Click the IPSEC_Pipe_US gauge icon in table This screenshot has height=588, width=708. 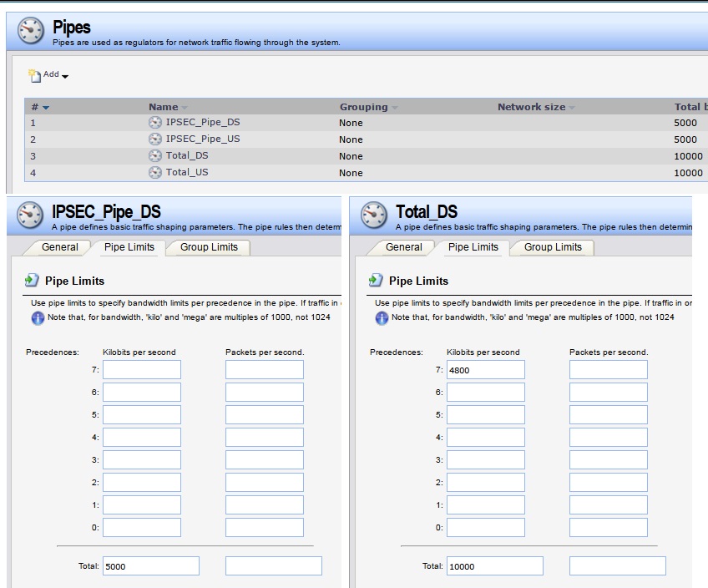point(155,139)
